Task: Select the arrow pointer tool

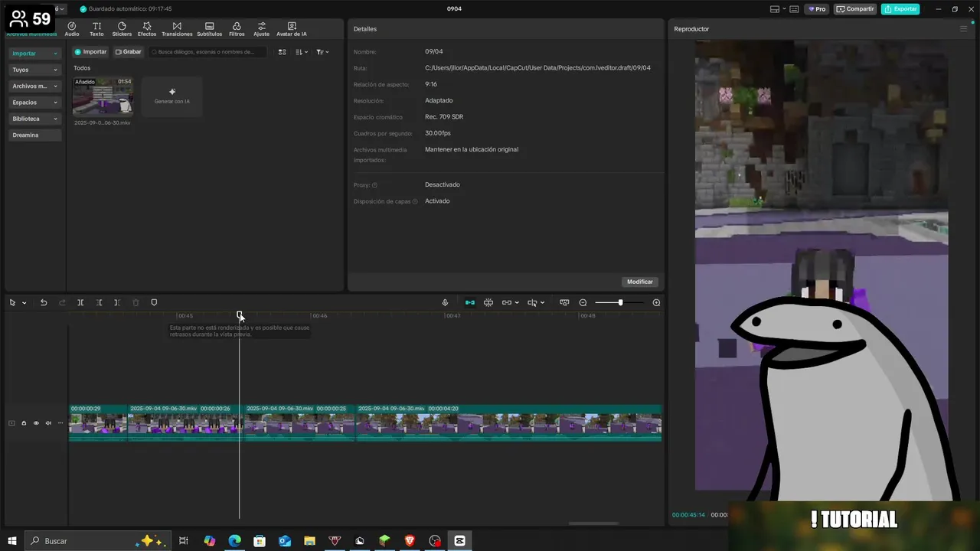Action: (x=12, y=303)
